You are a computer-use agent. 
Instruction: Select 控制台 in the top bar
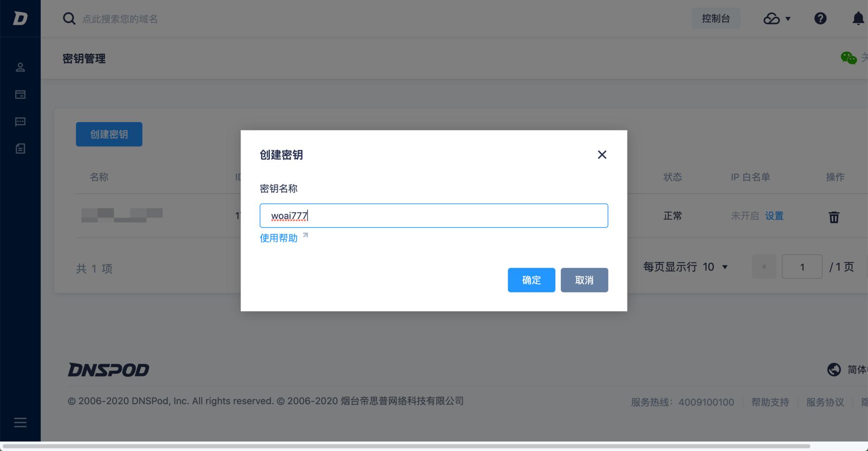click(x=716, y=18)
